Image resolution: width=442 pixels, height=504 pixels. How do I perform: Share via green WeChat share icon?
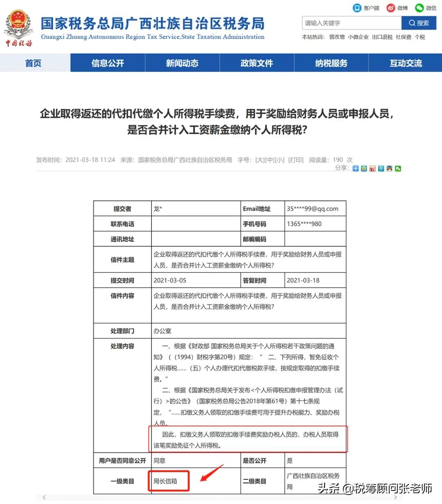click(398, 168)
